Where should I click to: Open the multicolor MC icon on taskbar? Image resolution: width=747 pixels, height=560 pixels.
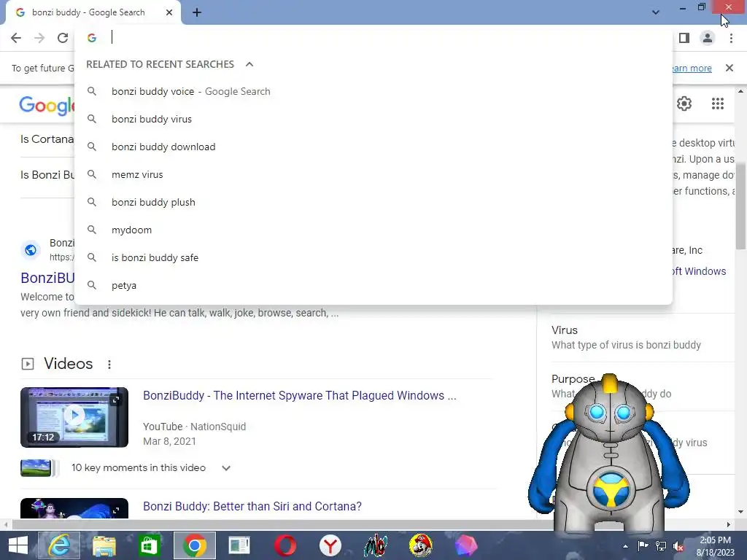pos(376,545)
